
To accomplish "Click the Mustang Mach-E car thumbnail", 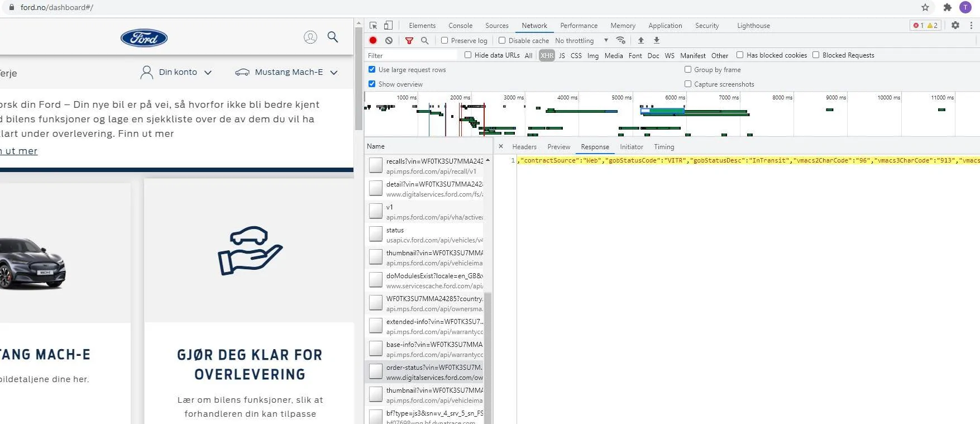I will click(32, 263).
